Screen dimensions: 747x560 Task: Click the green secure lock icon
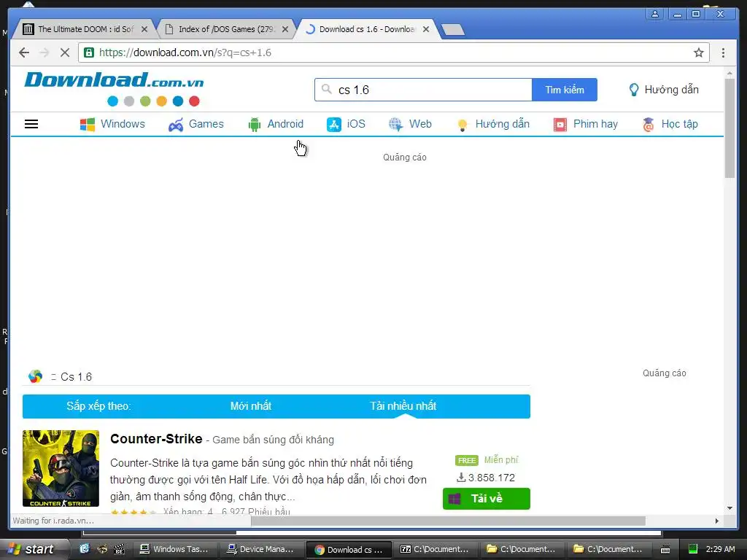89,52
